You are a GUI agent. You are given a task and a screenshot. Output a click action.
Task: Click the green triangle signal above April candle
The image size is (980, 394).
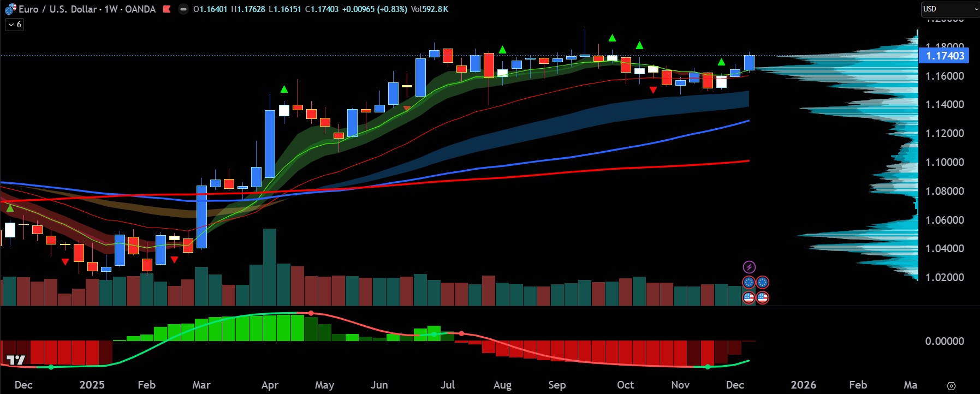(284, 89)
